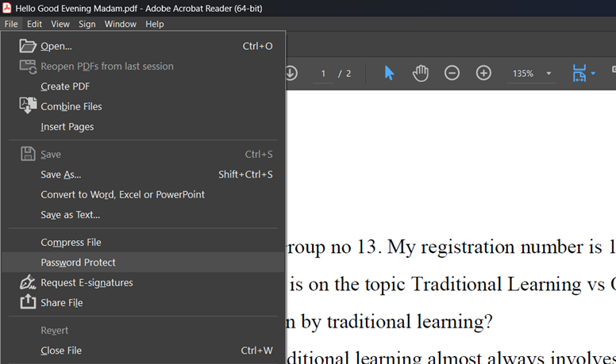Click the Open folder icon
616x364 pixels.
tap(28, 46)
